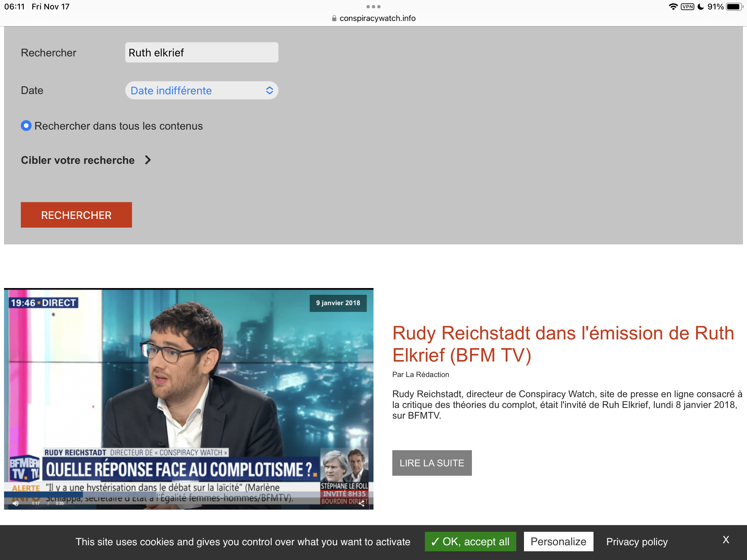Mute the video with the speaker icon
Viewport: 747px width, 560px height.
pos(15,503)
